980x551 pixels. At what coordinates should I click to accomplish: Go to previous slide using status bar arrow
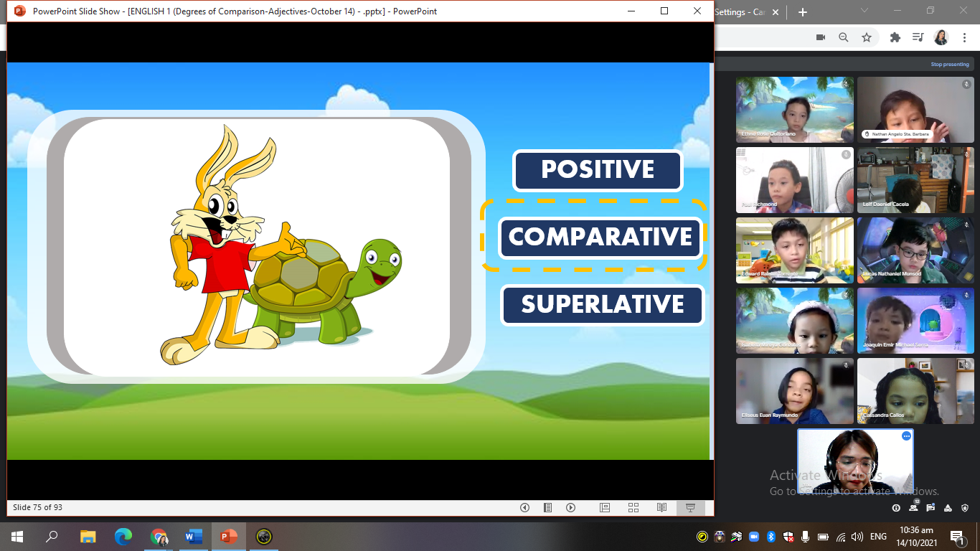pos(524,508)
